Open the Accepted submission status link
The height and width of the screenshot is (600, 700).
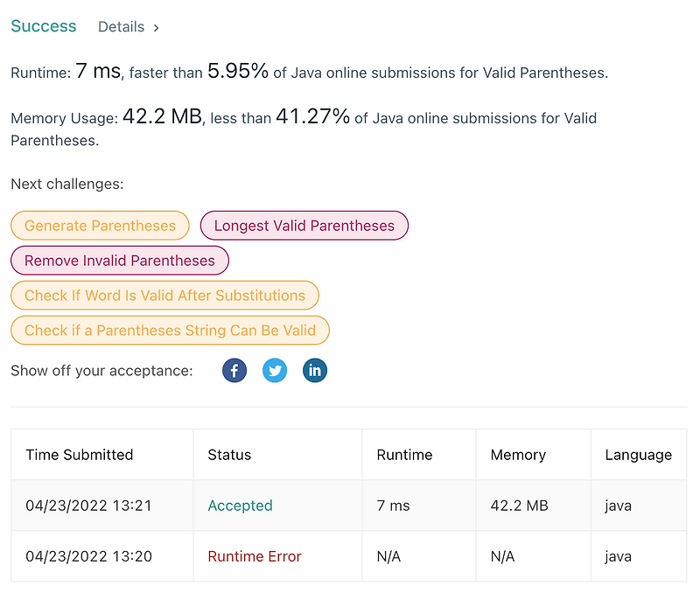pyautogui.click(x=240, y=506)
